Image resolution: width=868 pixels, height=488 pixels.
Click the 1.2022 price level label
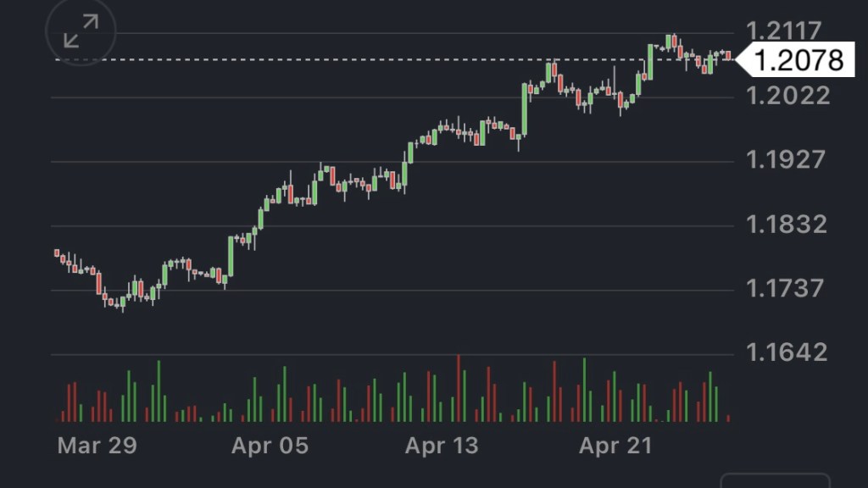click(x=788, y=96)
